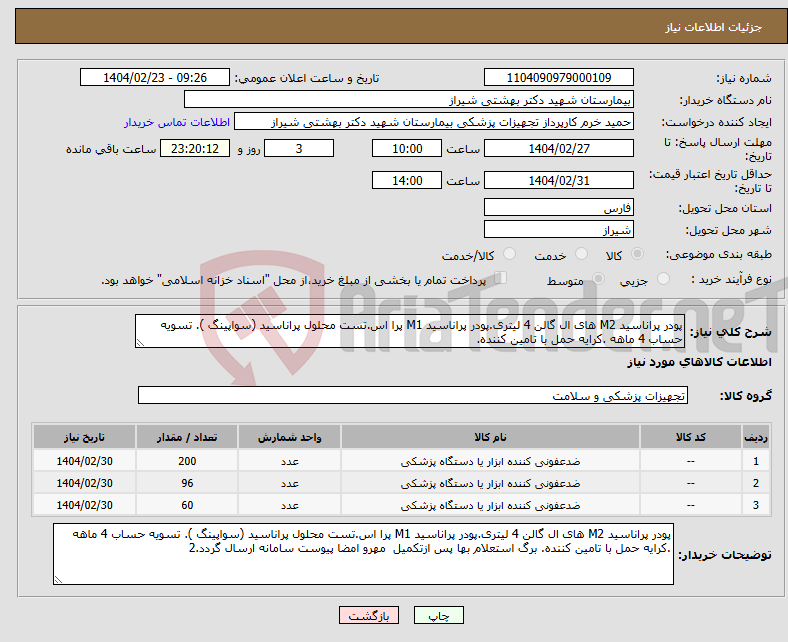Click the شماره نیاز field 1104090979000109
788x642 pixels.
(558, 77)
